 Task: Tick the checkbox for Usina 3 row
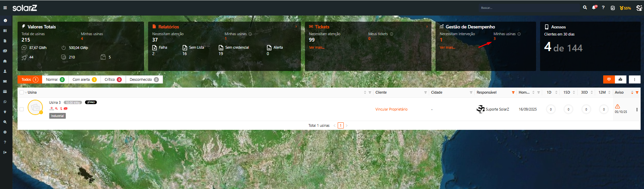tap(22, 109)
